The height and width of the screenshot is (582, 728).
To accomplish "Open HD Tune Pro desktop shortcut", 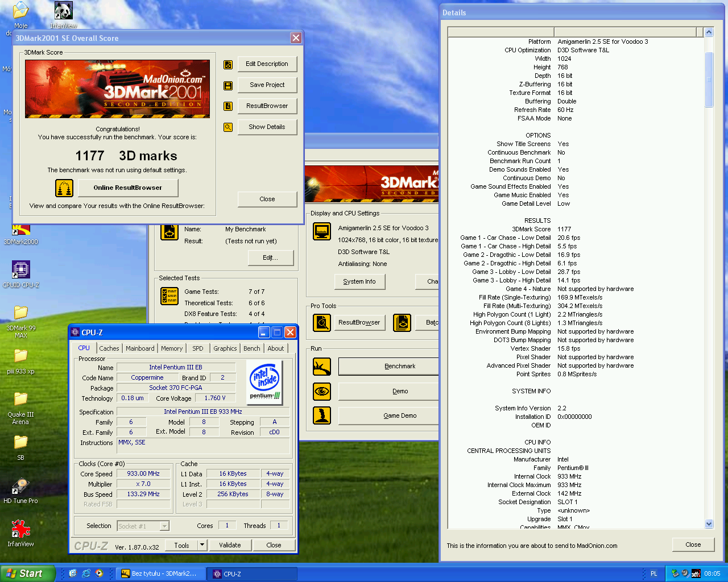I will click(21, 491).
